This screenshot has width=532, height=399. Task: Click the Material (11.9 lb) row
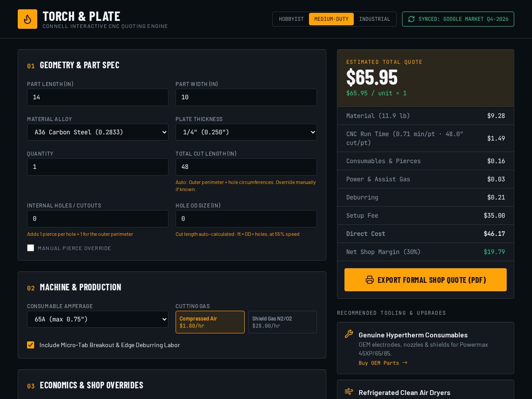click(426, 116)
